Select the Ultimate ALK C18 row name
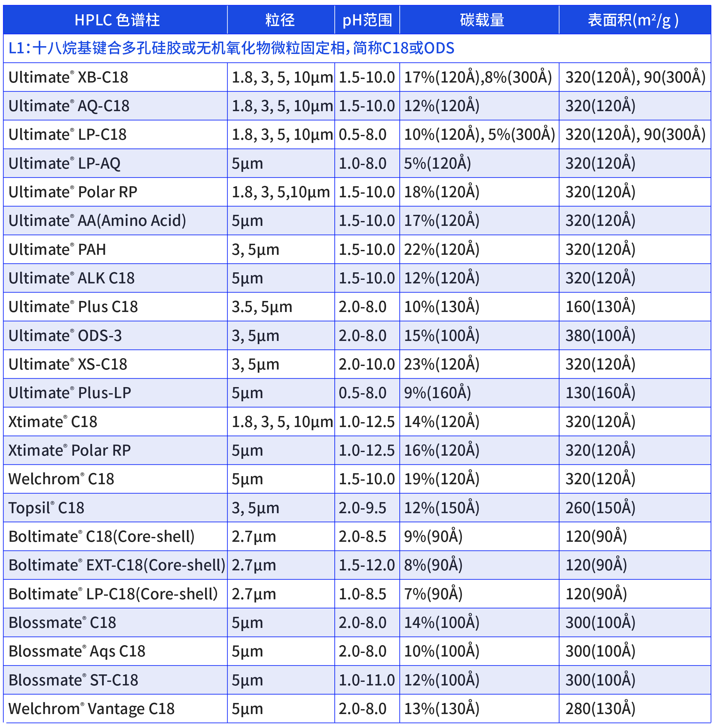Image resolution: width=714 pixels, height=728 pixels. (x=71, y=278)
